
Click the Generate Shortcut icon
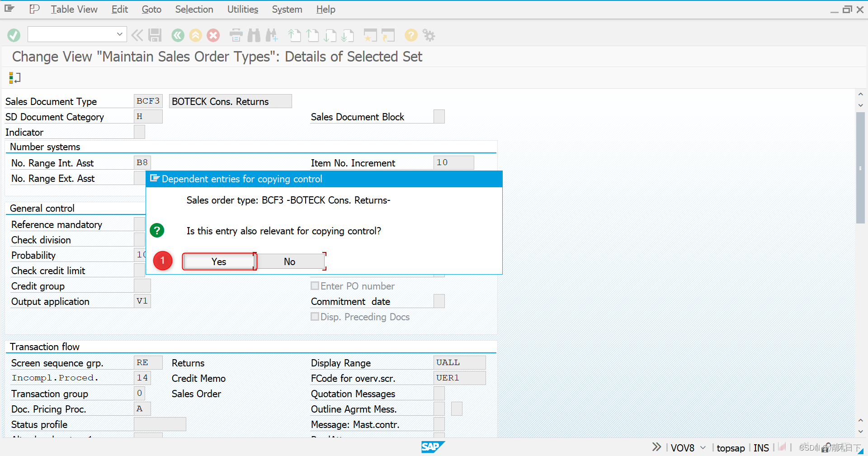388,35
